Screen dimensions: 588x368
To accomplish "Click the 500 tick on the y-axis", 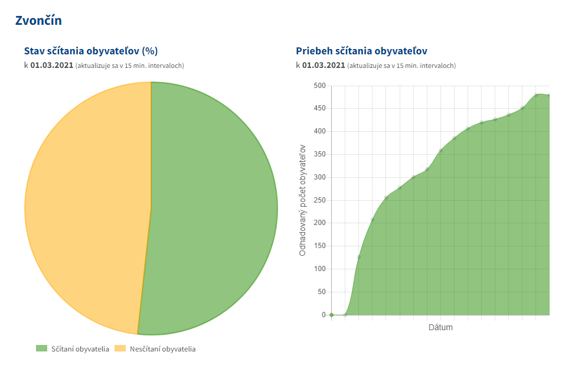I will [x=319, y=86].
